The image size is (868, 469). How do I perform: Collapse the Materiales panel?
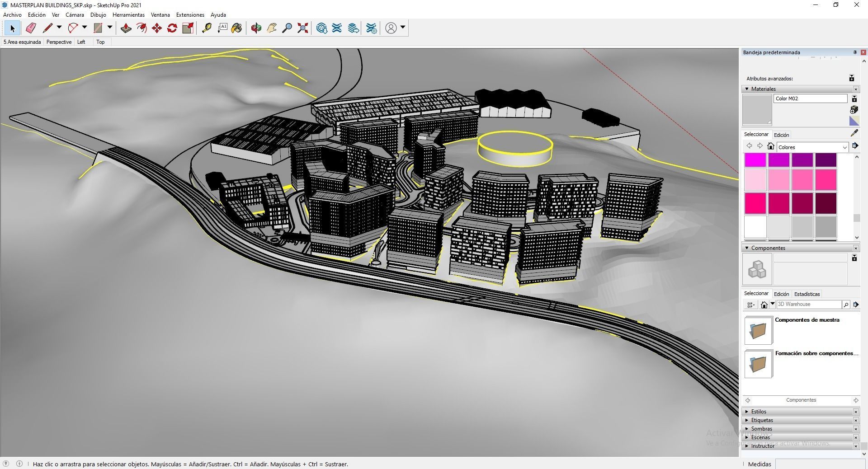click(x=747, y=89)
